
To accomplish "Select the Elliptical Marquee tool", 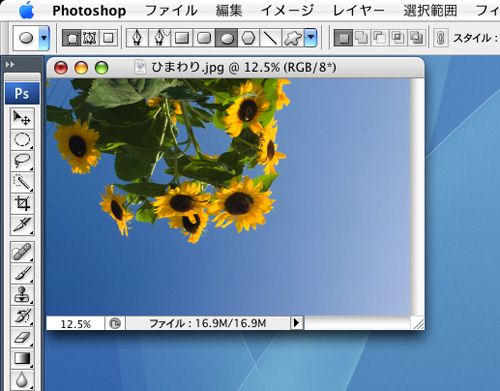I will 22,140.
